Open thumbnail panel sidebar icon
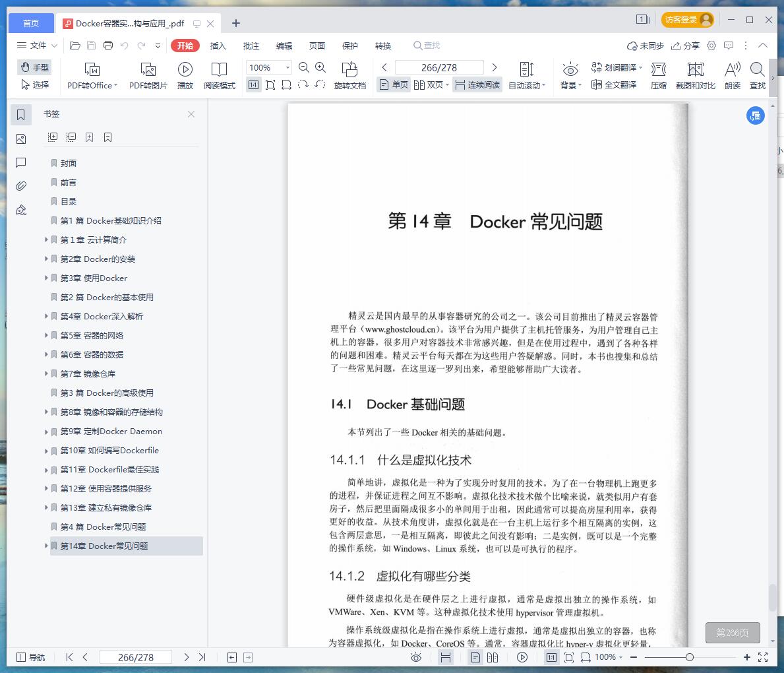784x673 pixels. pos(21,139)
